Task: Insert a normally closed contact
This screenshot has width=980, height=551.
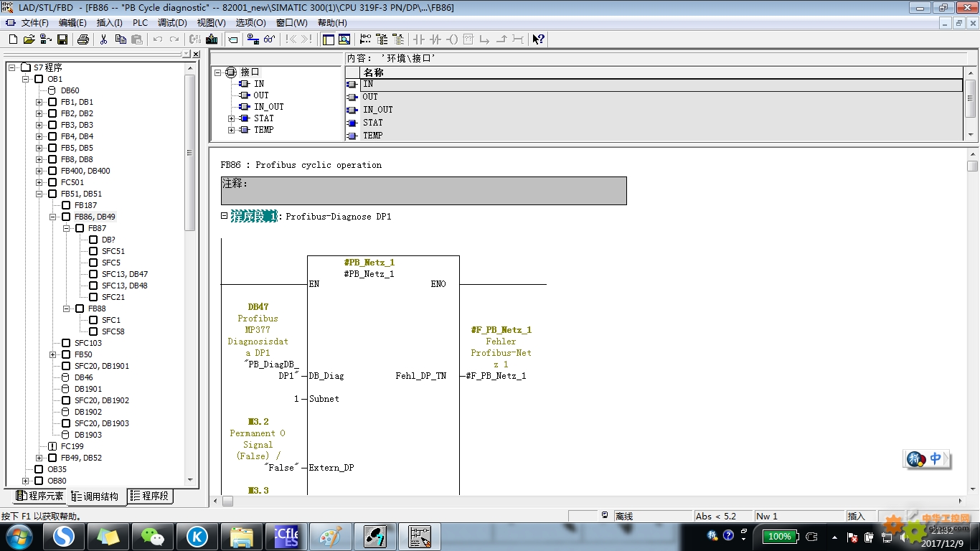Action: [x=435, y=39]
